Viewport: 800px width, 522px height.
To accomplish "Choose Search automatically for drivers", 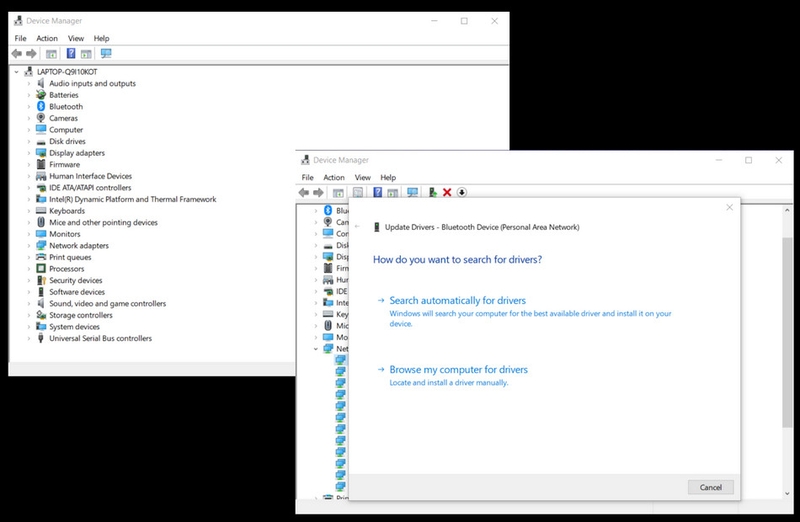I will pyautogui.click(x=458, y=301).
